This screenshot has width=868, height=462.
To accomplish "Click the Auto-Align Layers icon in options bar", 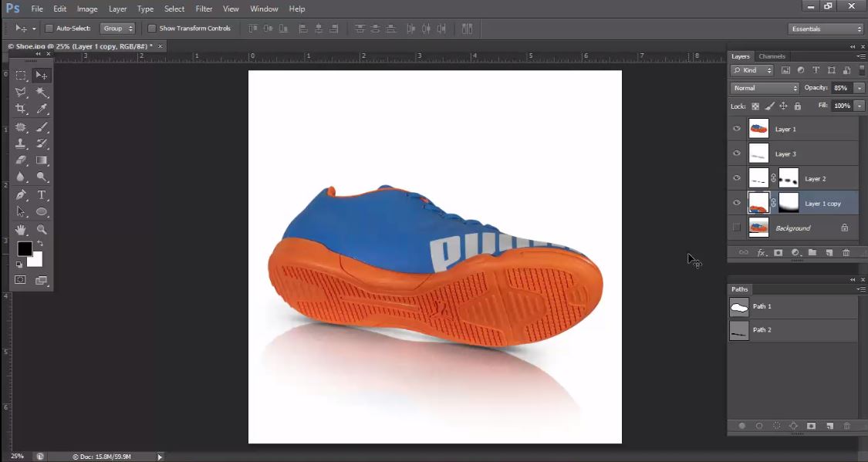I will [468, 29].
